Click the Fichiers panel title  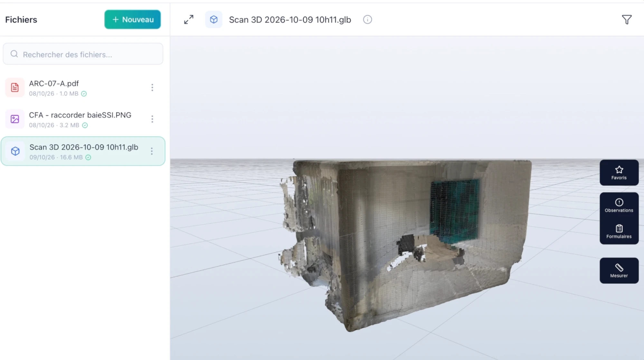coord(21,20)
